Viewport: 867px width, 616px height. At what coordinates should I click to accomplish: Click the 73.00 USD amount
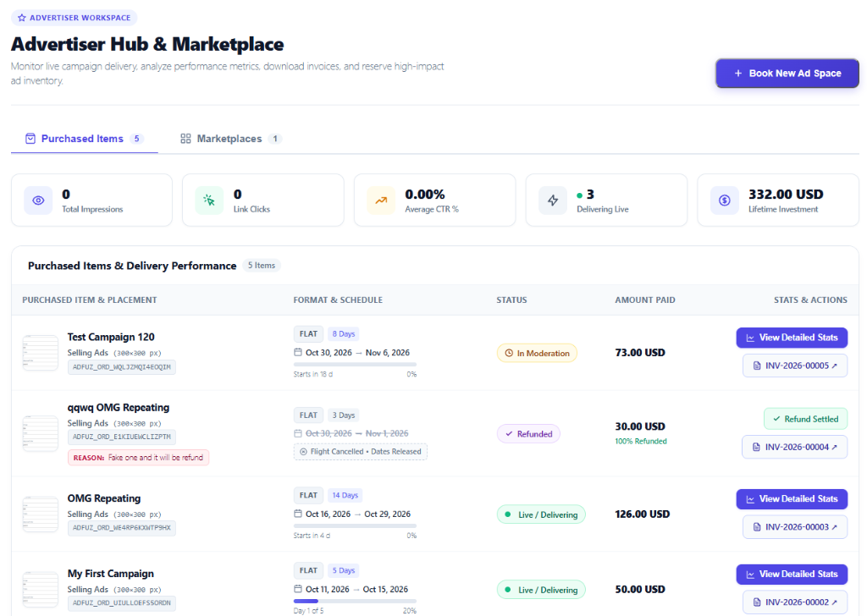point(640,353)
